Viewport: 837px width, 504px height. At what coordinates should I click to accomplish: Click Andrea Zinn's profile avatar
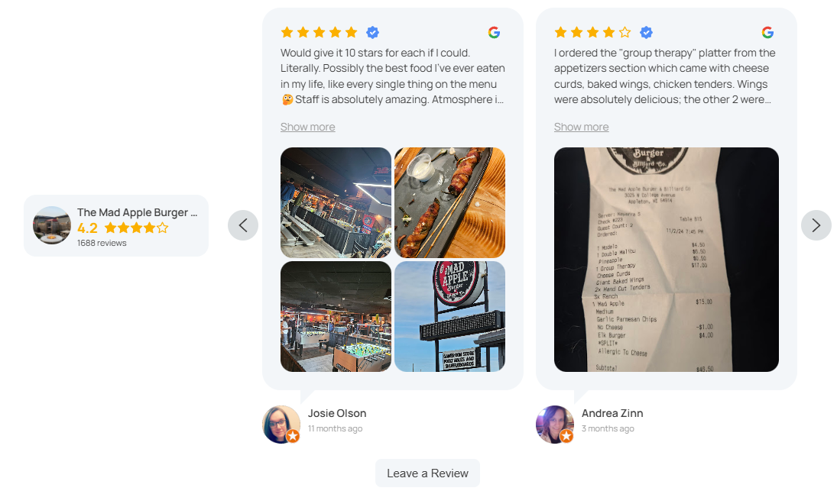pos(555,425)
